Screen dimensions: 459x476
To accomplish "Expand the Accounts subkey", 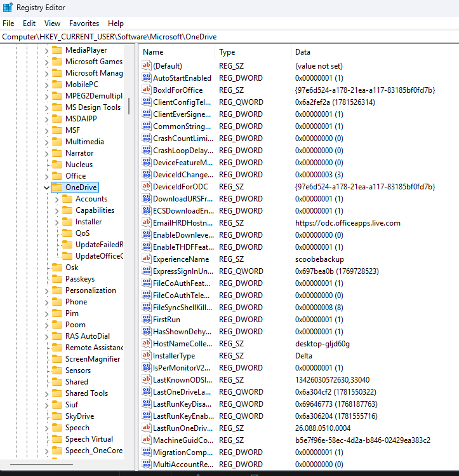I will coord(57,200).
